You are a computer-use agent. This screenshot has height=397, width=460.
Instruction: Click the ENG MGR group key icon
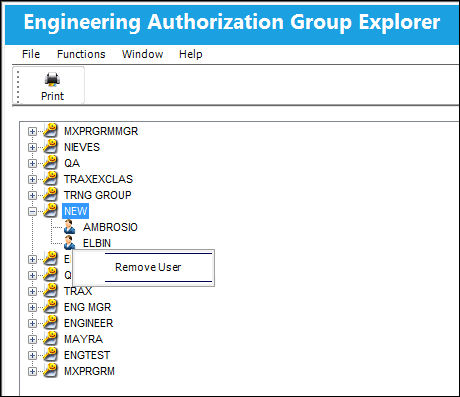click(51, 306)
